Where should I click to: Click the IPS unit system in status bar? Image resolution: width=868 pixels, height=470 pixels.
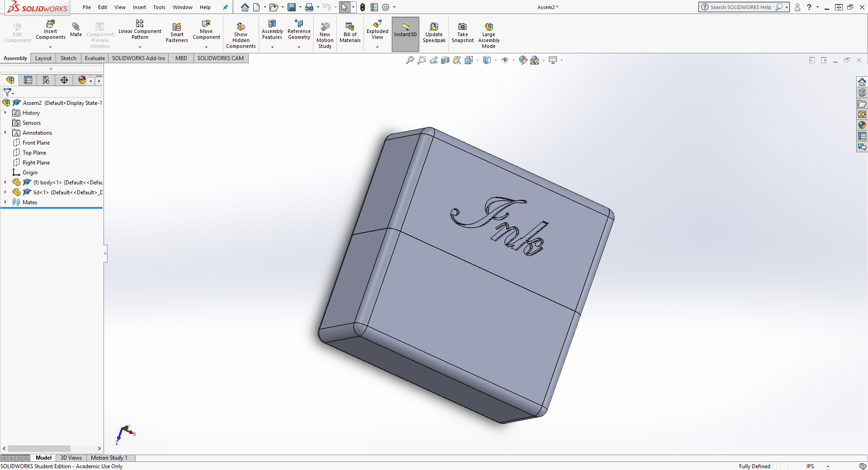coord(810,466)
